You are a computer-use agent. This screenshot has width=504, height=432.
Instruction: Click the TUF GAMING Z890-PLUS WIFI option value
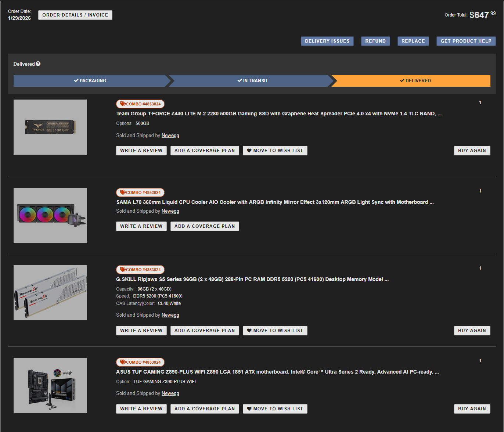pyautogui.click(x=165, y=382)
